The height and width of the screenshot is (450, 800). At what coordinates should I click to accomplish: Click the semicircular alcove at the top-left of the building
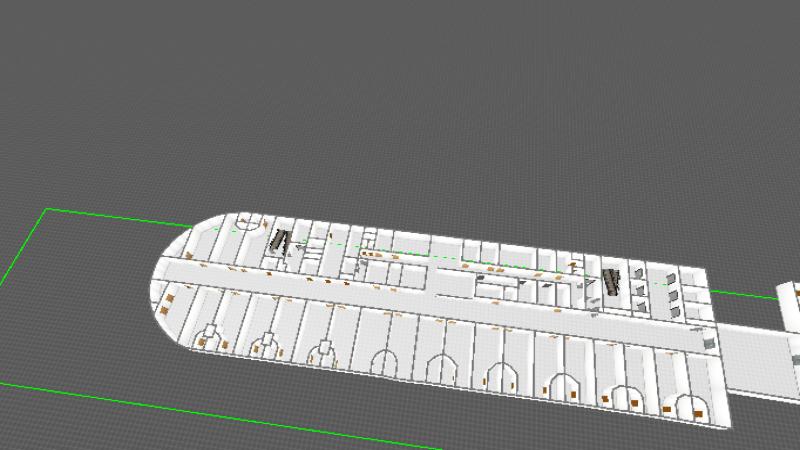pyautogui.click(x=245, y=222)
